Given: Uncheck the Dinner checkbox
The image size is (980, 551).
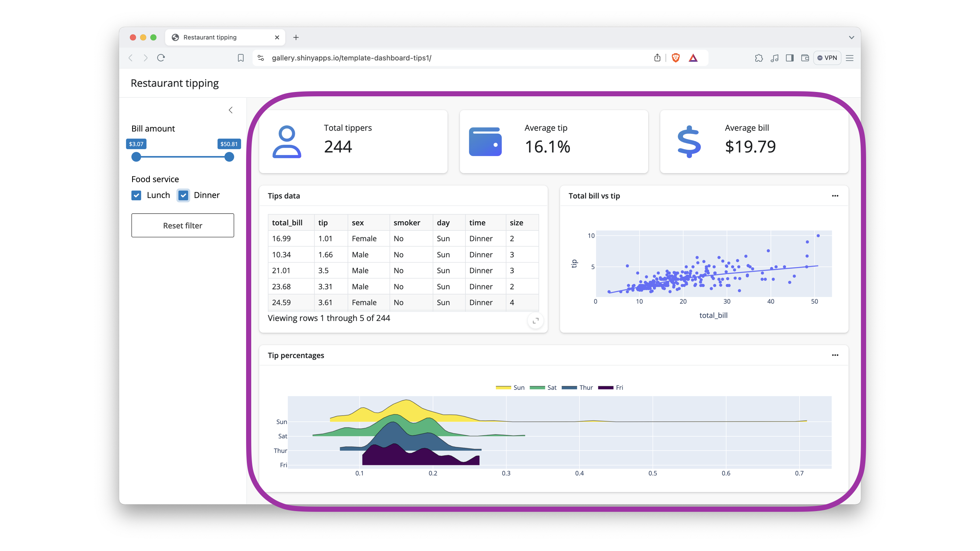Looking at the screenshot, I should click(183, 195).
